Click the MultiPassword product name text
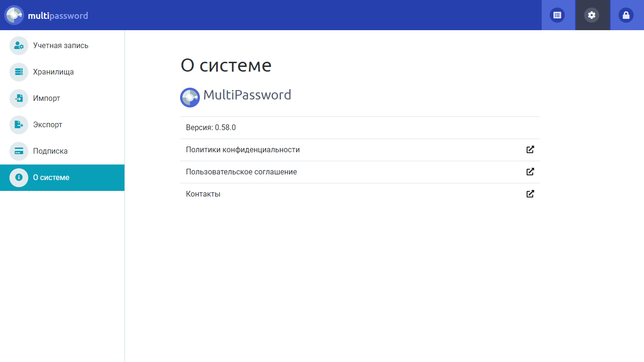The height and width of the screenshot is (362, 644). click(x=247, y=95)
